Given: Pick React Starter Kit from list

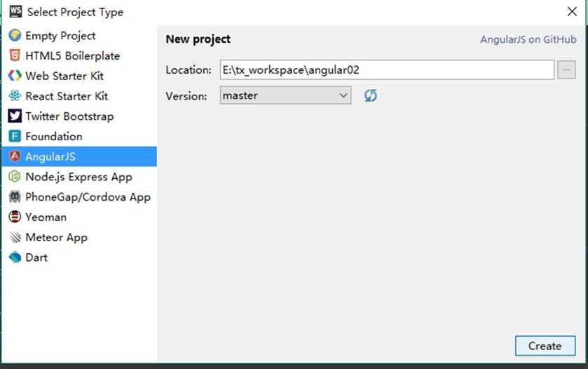Looking at the screenshot, I should (79, 96).
